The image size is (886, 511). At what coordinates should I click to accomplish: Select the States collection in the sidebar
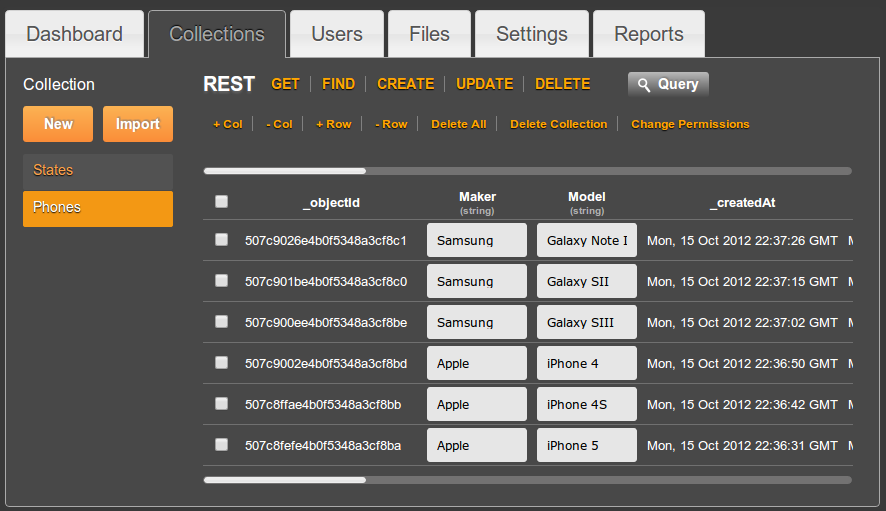pyautogui.click(x=97, y=170)
